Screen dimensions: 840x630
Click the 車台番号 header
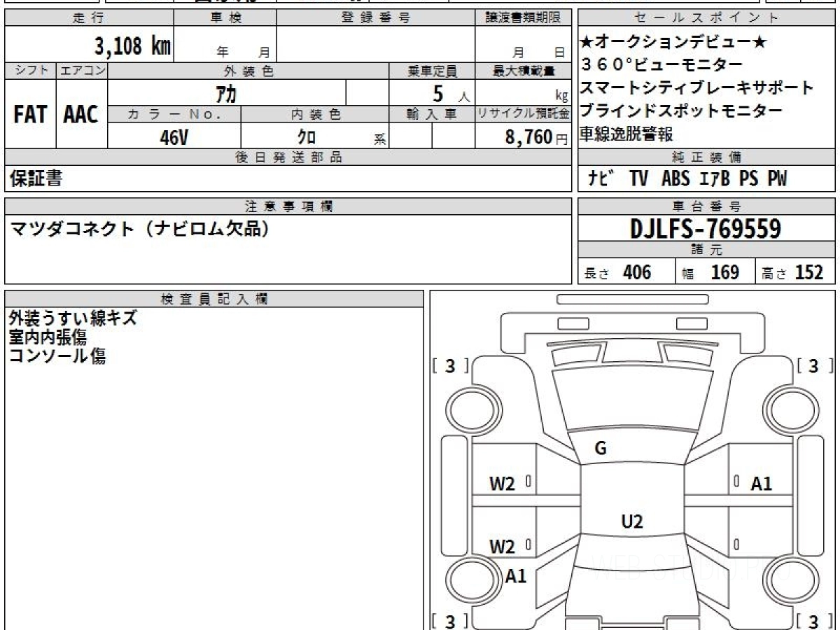tap(707, 206)
